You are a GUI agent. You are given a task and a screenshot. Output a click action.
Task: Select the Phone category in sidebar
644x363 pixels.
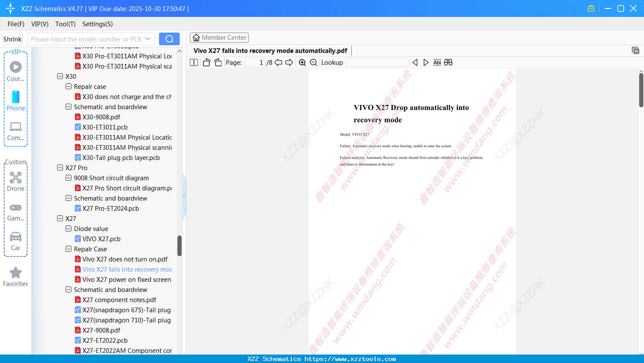[16, 101]
